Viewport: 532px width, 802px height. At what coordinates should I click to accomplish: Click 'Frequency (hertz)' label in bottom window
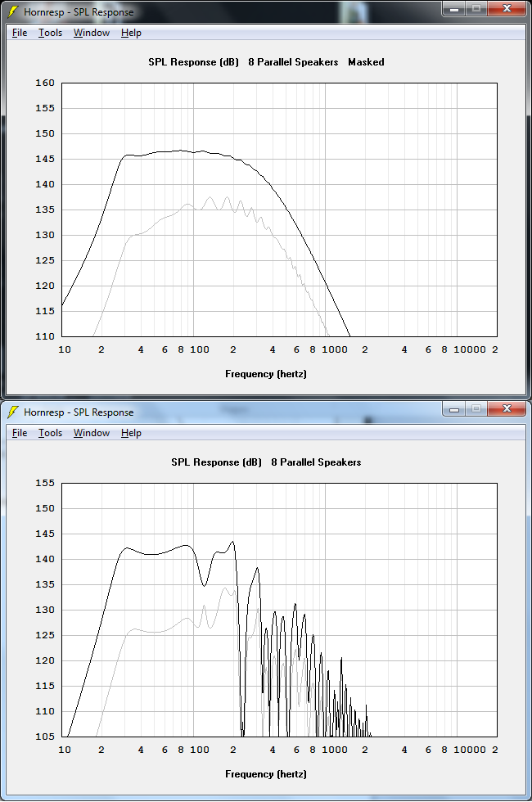(x=266, y=774)
